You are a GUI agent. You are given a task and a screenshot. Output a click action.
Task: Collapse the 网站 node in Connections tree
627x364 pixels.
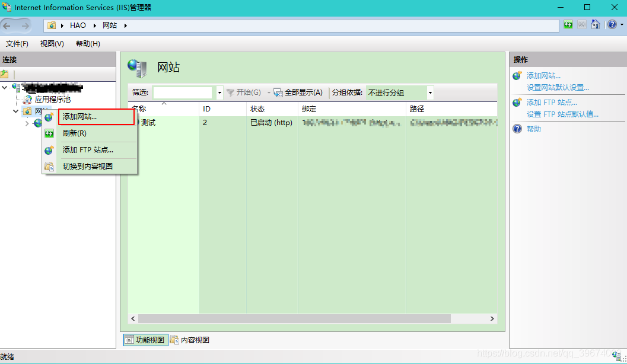[x=15, y=111]
